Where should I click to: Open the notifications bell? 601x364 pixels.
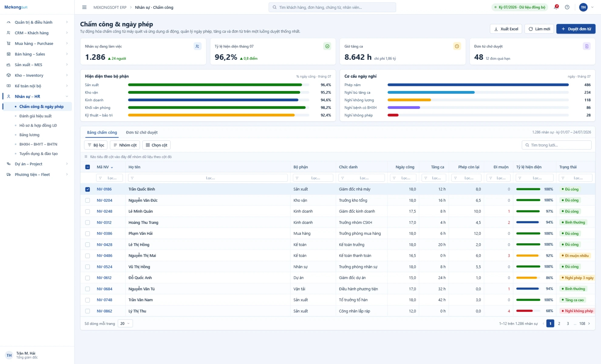click(556, 7)
